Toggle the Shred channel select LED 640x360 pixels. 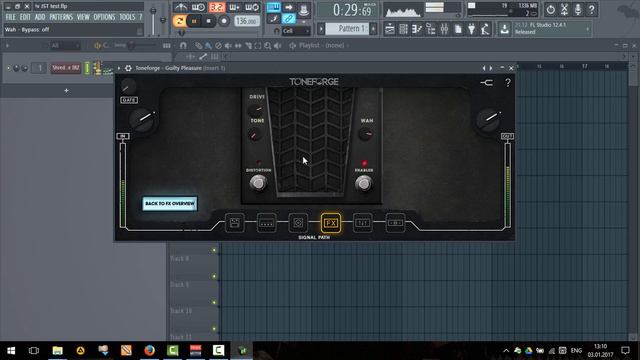point(87,68)
